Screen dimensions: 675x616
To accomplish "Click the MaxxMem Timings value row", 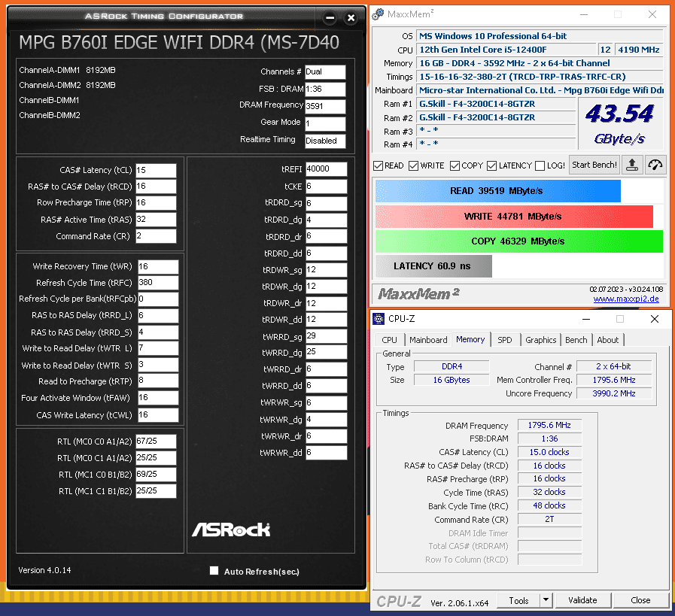I will [x=540, y=77].
